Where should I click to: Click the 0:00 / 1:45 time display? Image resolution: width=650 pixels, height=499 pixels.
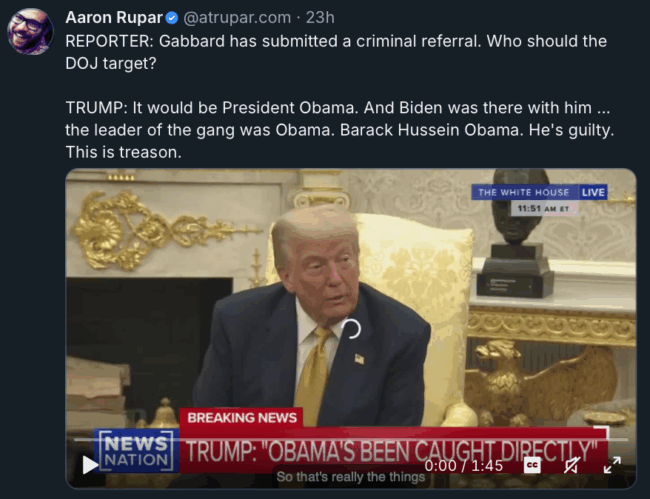pyautogui.click(x=463, y=466)
